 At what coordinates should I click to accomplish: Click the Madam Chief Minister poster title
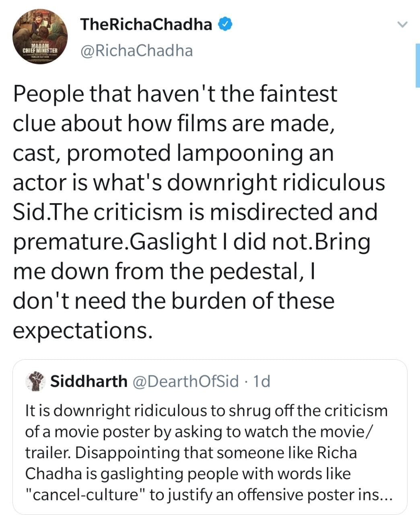[x=40, y=49]
